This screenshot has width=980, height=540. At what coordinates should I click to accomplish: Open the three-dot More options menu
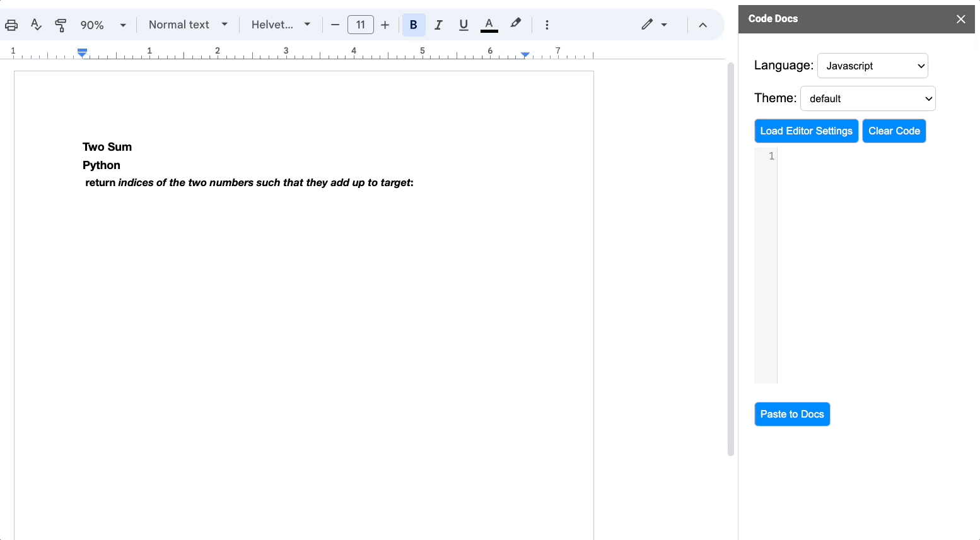547,25
